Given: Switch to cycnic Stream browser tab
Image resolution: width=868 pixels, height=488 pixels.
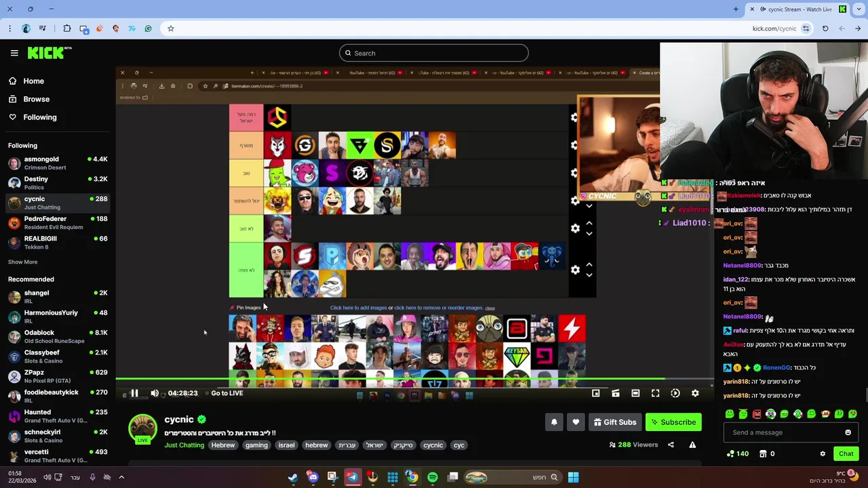Looking at the screenshot, I should click(x=798, y=9).
